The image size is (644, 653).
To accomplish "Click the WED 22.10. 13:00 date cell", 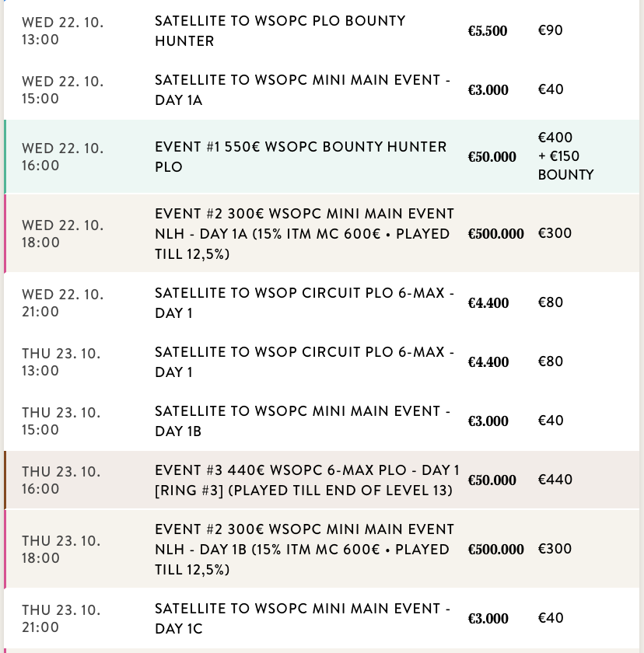I will point(63,31).
